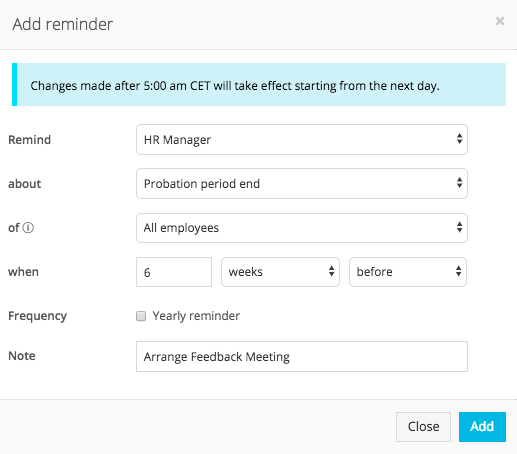Change the weeks unit dropdown
Image resolution: width=517 pixels, height=454 pixels.
[x=280, y=272]
